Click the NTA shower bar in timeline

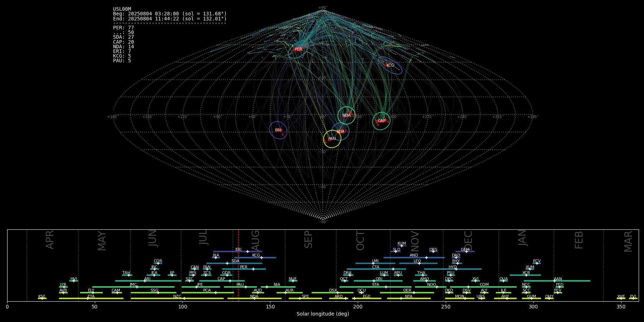coord(409,298)
